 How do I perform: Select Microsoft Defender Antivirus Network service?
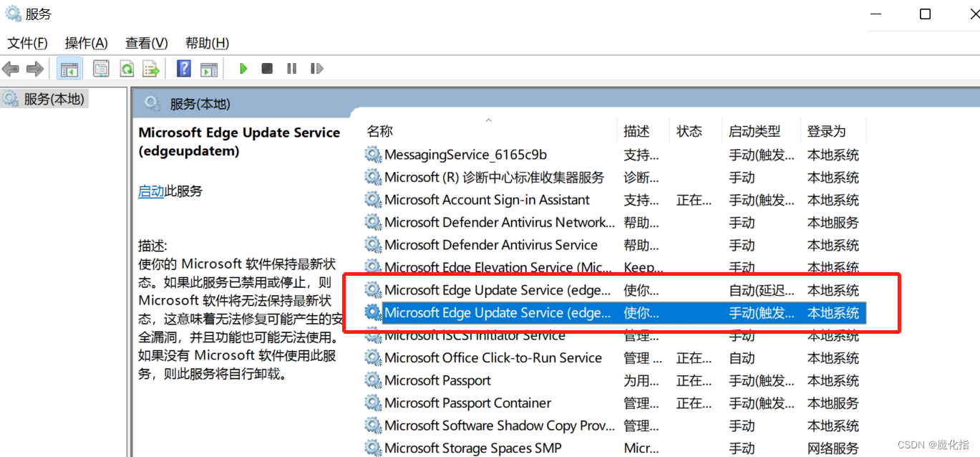(x=613, y=222)
